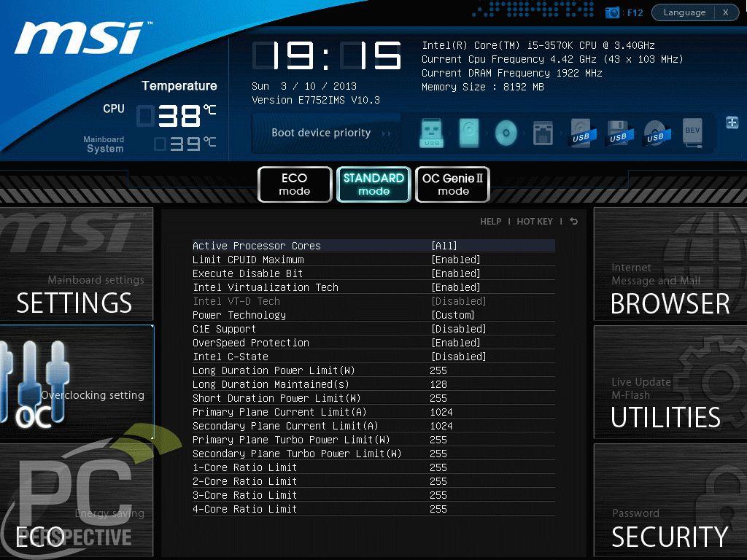Select the optical disc boot device icon
This screenshot has height=560, width=747.
506,133
